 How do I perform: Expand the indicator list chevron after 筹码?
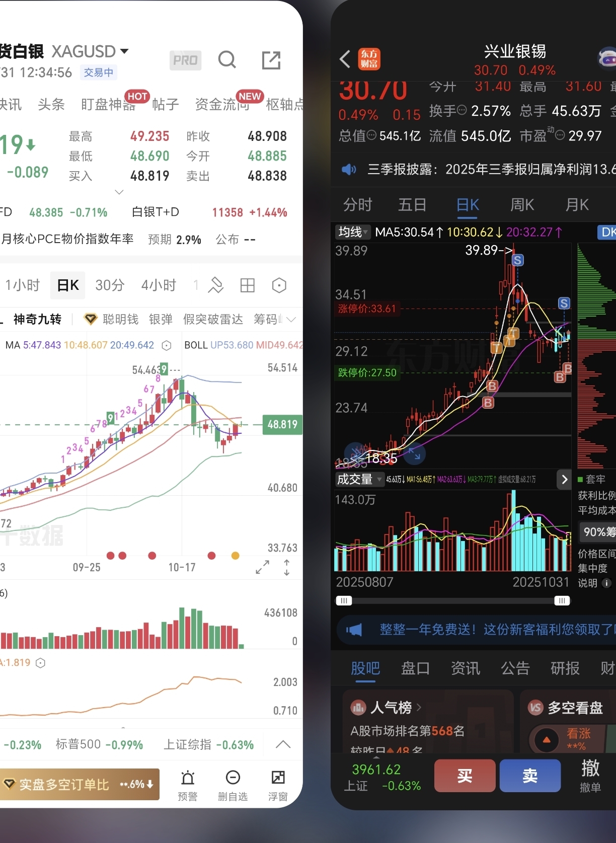click(291, 319)
